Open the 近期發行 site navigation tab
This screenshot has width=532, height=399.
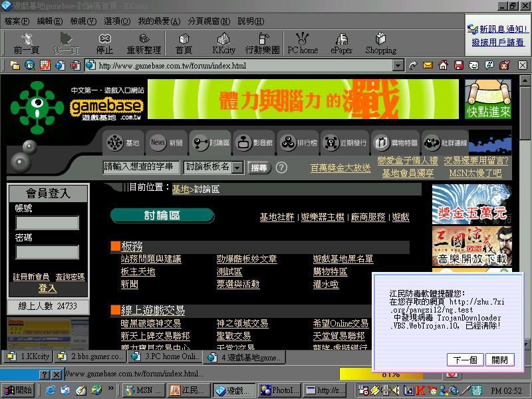pos(344,142)
